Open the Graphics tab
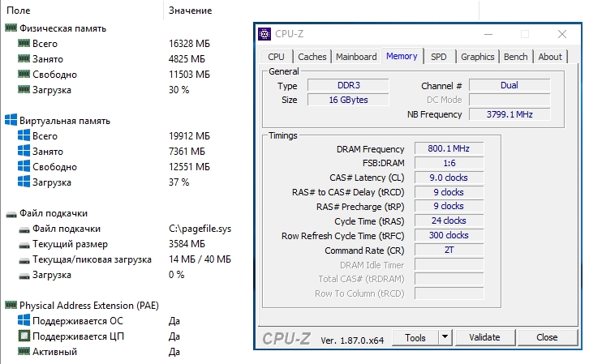The height and width of the screenshot is (364, 589). [x=477, y=57]
